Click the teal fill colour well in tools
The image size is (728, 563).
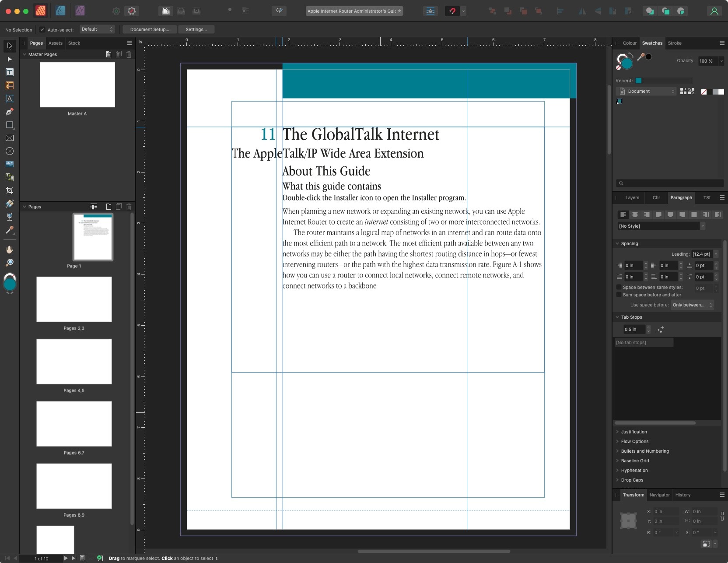(x=10, y=284)
